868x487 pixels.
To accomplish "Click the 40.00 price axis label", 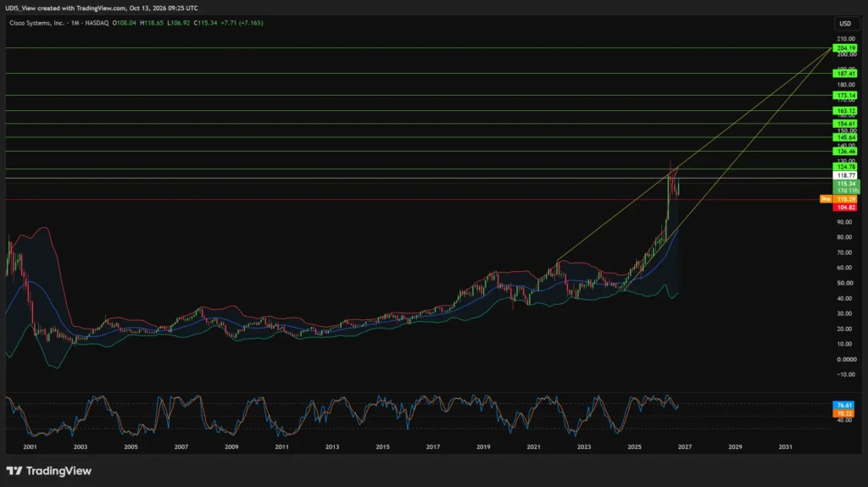I will click(x=845, y=299).
